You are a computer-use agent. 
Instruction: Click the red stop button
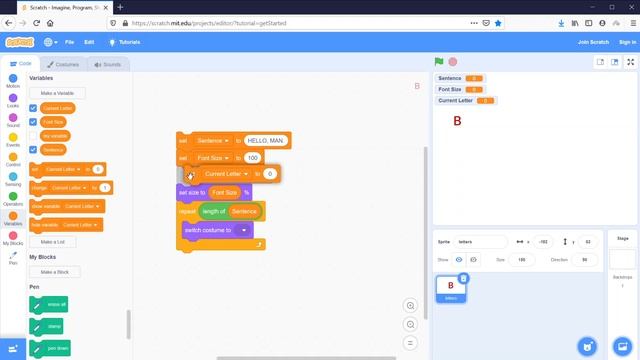click(453, 62)
